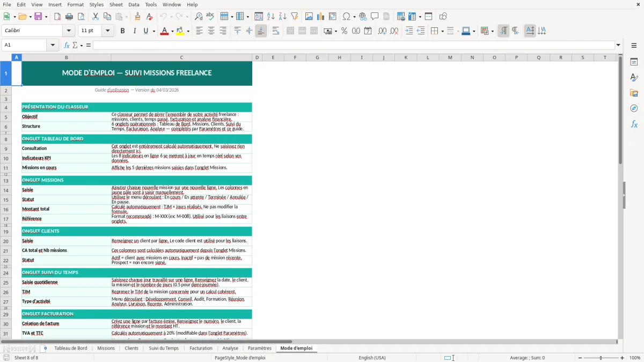Screen dimensions: 644x362
Task: Toggle Bold formatting
Action: (x=122, y=31)
